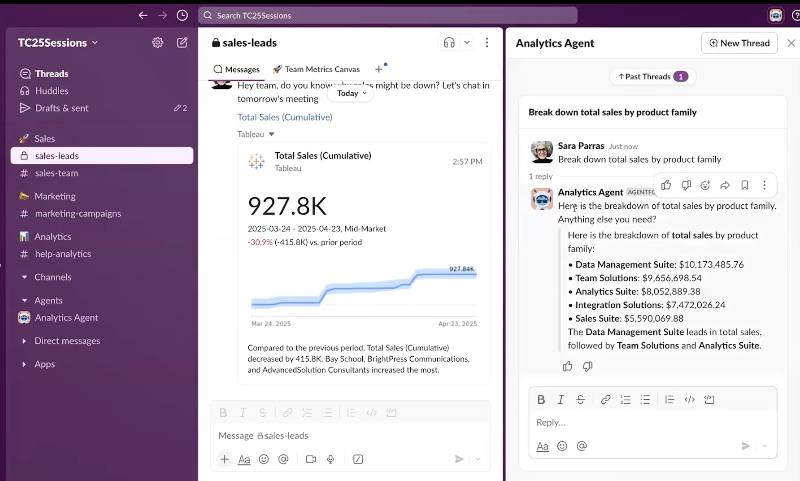Image resolution: width=800 pixels, height=481 pixels.
Task: Switch to Messages tab
Action: (237, 69)
